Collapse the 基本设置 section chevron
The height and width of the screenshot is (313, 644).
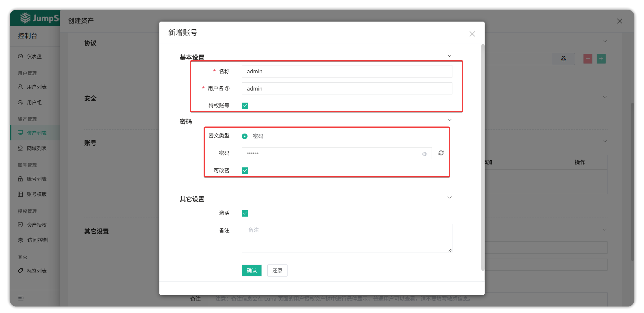point(449,56)
